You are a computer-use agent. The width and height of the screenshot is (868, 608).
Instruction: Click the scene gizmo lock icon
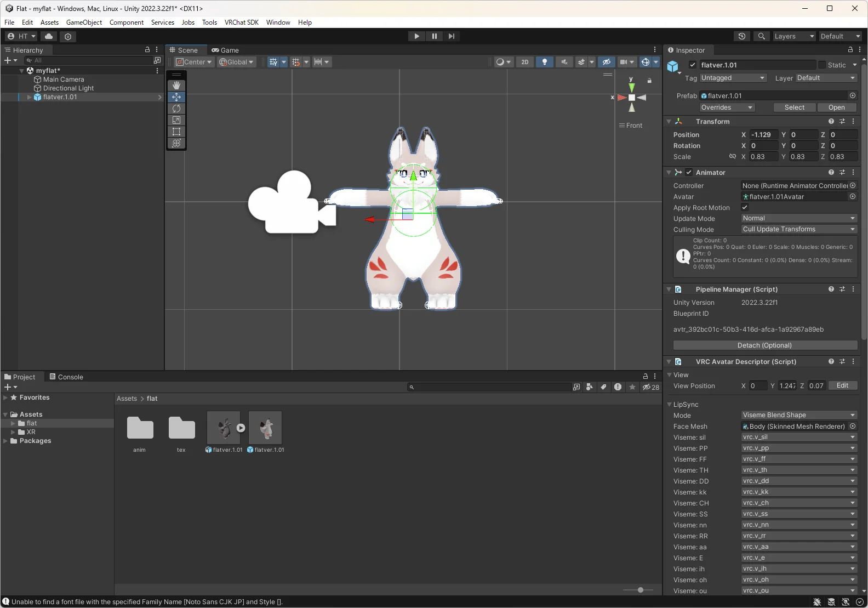click(649, 81)
